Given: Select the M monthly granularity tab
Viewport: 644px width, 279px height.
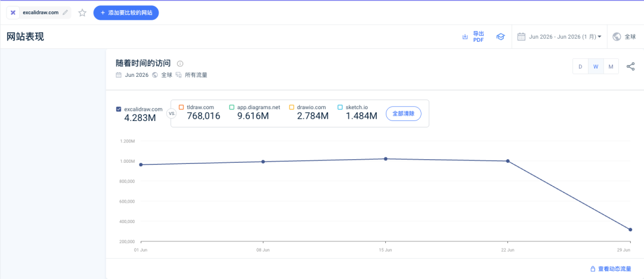Looking at the screenshot, I should (611, 67).
